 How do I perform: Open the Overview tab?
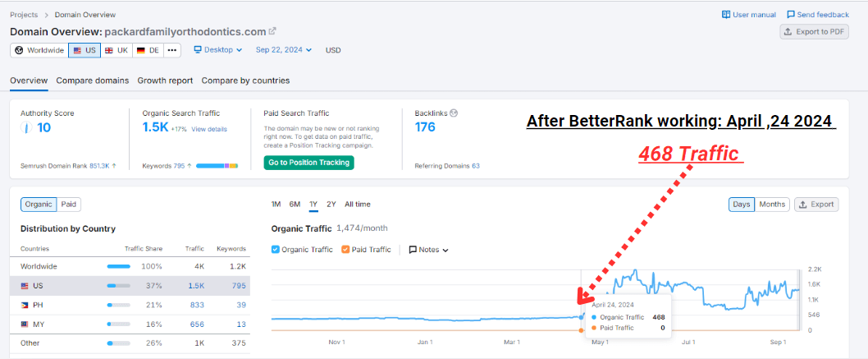pyautogui.click(x=29, y=81)
